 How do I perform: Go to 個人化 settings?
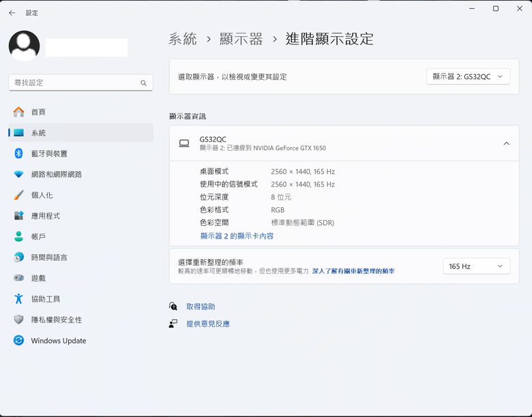coord(80,195)
